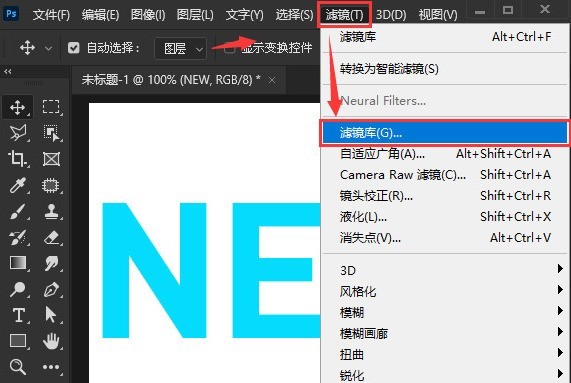This screenshot has width=571, height=383.
Task: Open the 消失点(V)... filter
Action: (445, 238)
